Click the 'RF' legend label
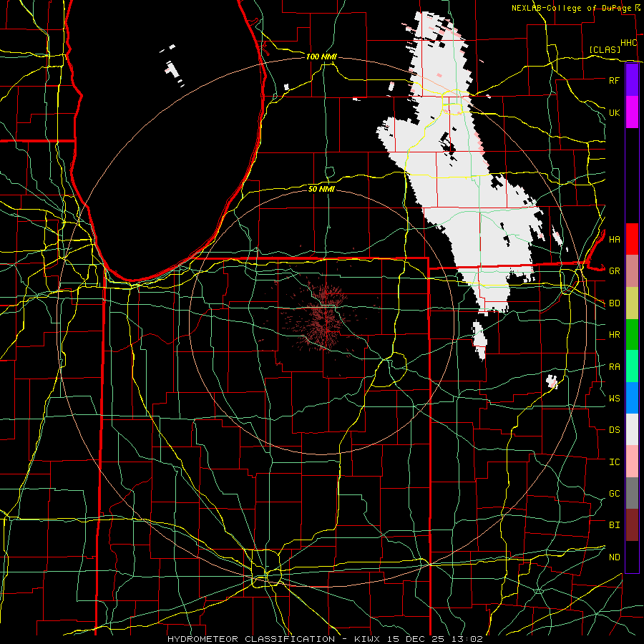 coord(615,80)
